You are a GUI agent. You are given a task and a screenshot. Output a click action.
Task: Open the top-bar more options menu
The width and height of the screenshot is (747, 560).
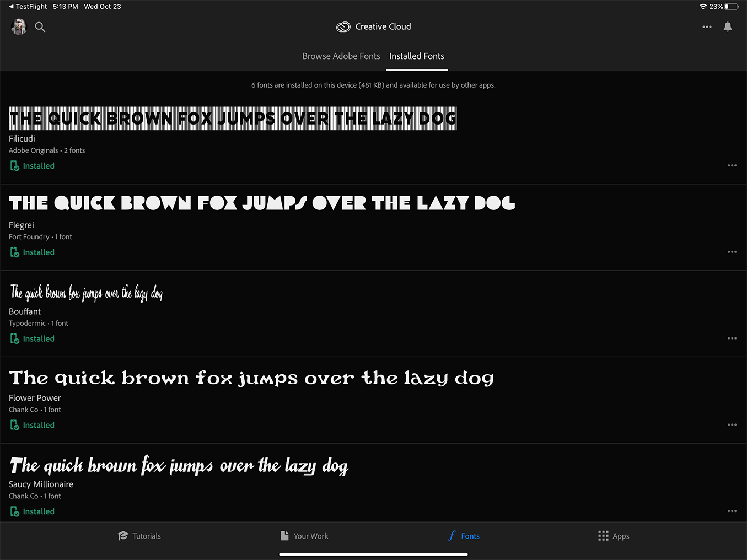707,27
